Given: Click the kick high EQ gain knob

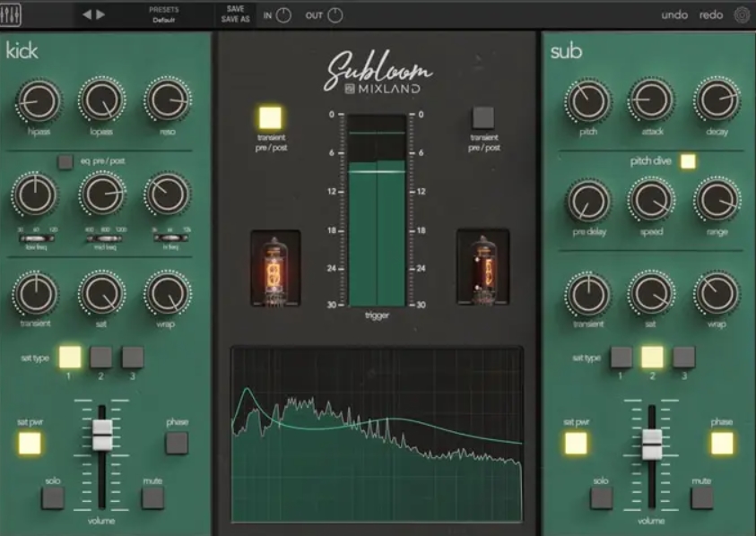Looking at the screenshot, I should coord(167,194).
